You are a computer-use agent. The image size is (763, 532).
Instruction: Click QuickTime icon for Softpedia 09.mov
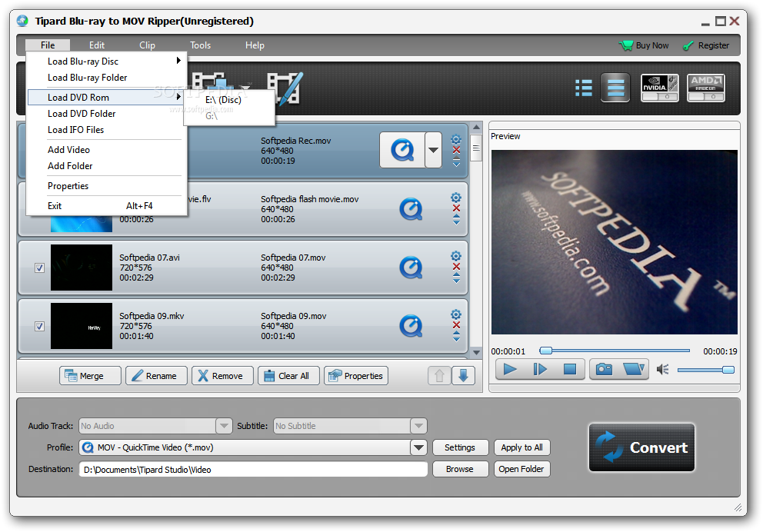411,326
